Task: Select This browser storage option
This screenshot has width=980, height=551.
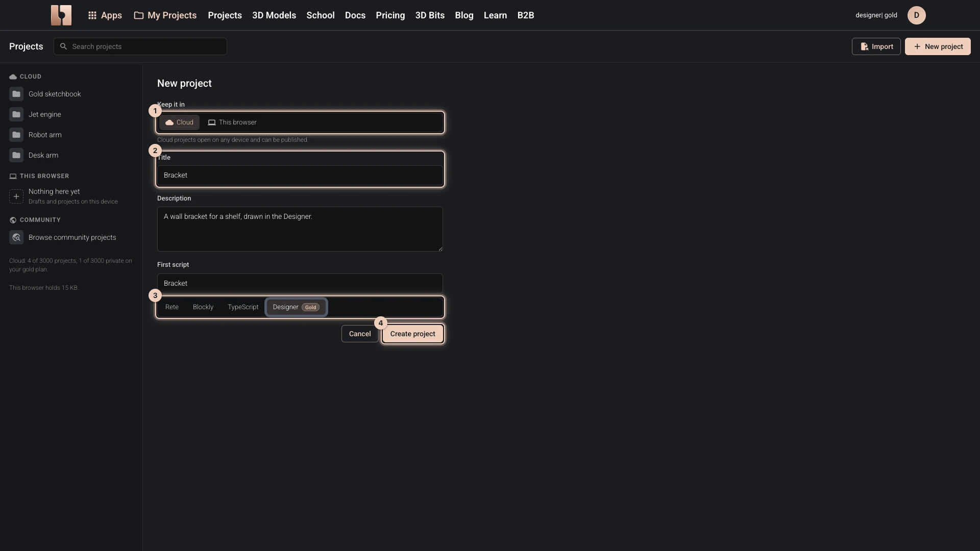Action: [232, 122]
